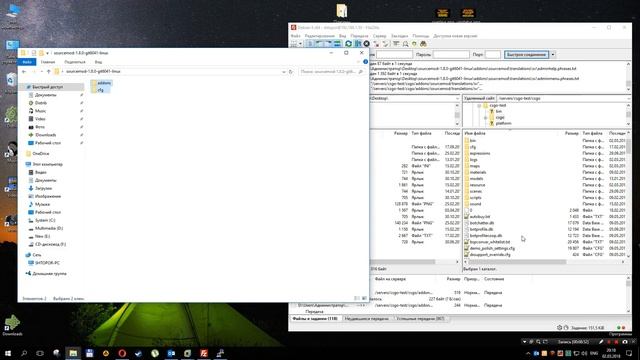Screen dimensions: 640x360
Task: Toggle transfer queue display in FileZilla
Action: click(337, 44)
